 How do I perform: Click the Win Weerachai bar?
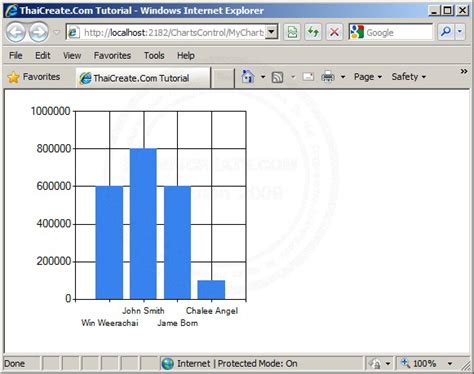tap(109, 243)
